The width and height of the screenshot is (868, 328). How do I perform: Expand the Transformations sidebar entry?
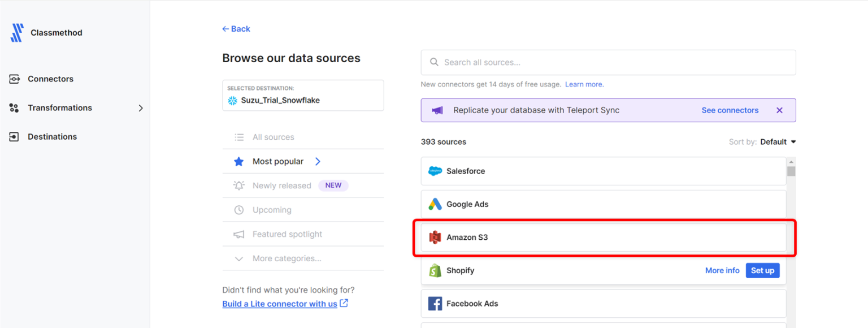click(60, 107)
